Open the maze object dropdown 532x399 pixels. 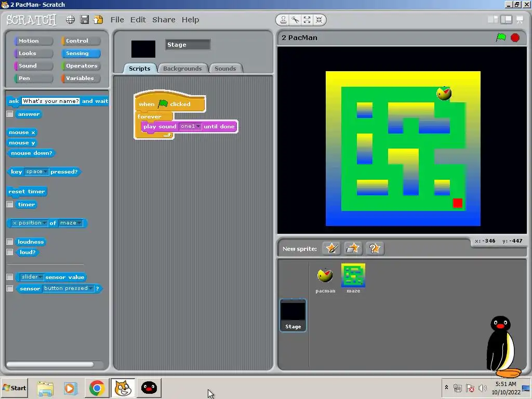point(71,223)
